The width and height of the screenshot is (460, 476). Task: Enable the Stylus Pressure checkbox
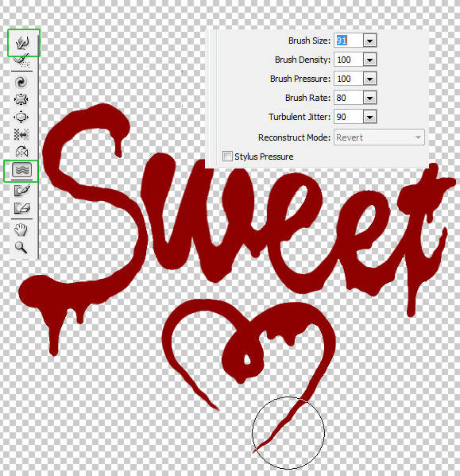pyautogui.click(x=227, y=157)
